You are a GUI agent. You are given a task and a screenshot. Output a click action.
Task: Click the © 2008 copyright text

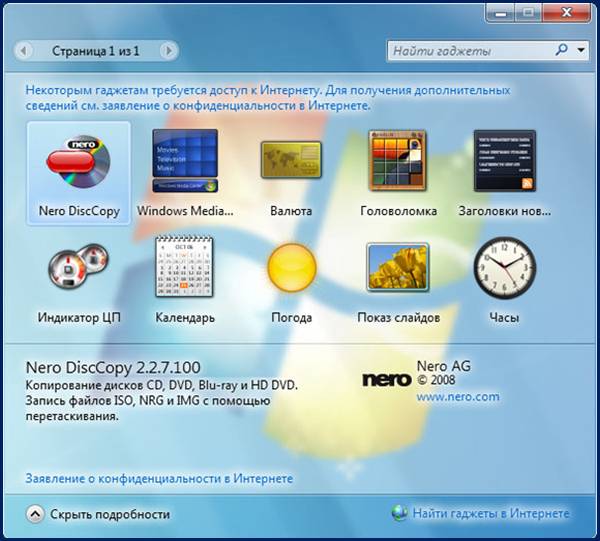436,380
